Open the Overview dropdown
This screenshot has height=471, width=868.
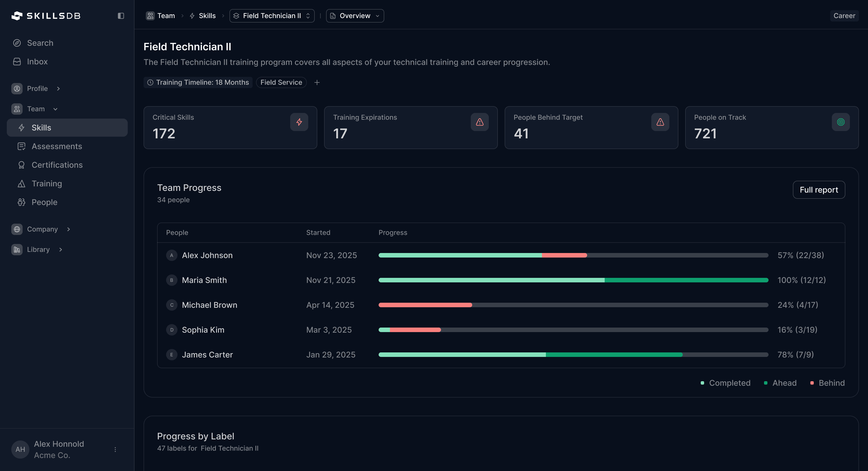[355, 16]
